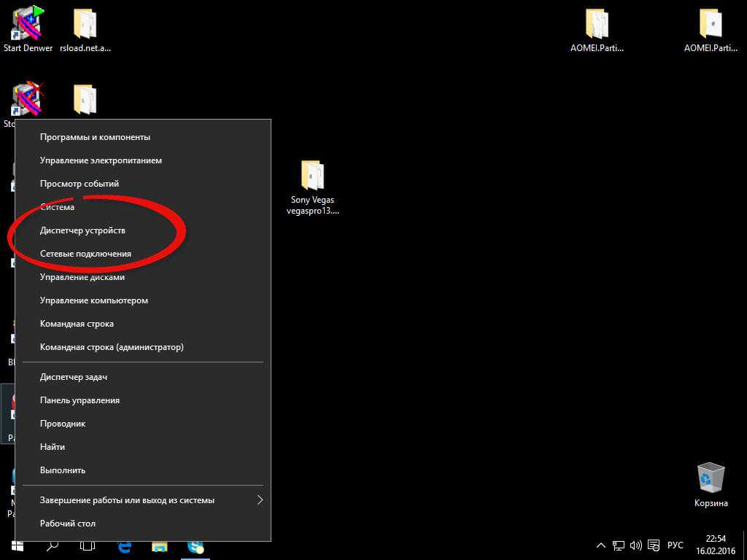
Task: Open File Explorer from the taskbar
Action: [x=160, y=545]
